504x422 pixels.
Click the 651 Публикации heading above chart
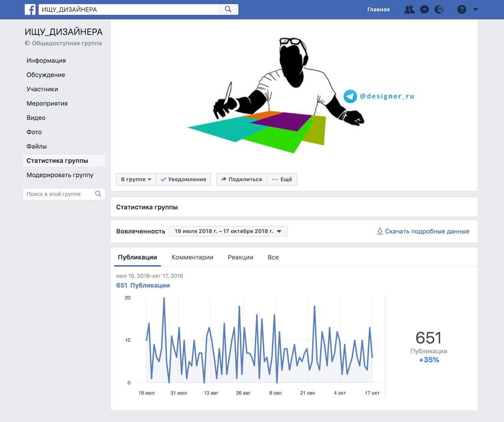(x=143, y=286)
